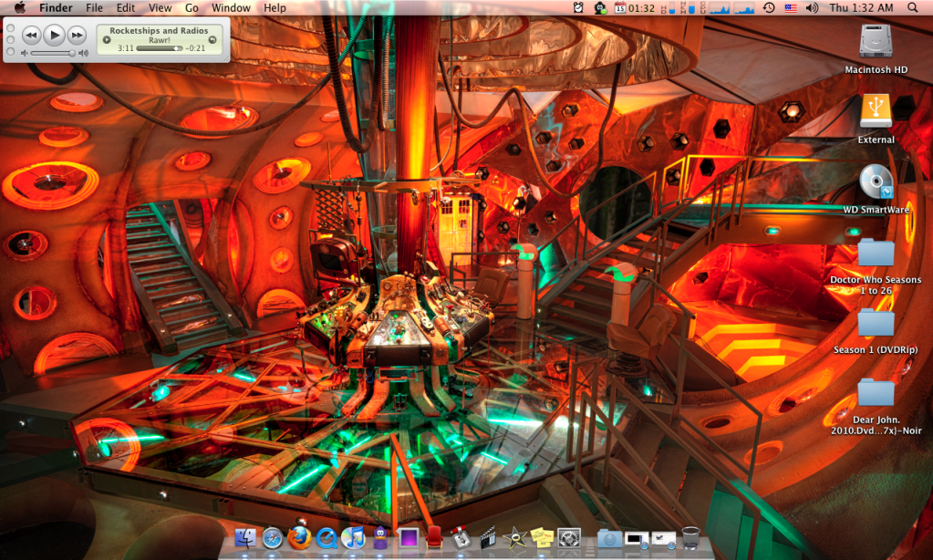Open the volume menu bar icon
The height and width of the screenshot is (560, 933).
click(x=812, y=7)
